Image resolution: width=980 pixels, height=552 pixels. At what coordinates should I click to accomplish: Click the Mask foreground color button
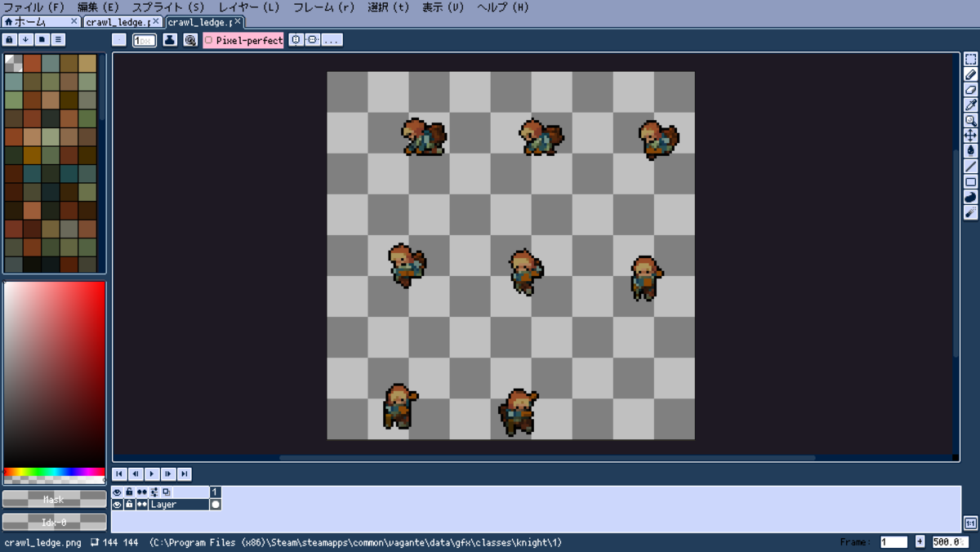(54, 499)
